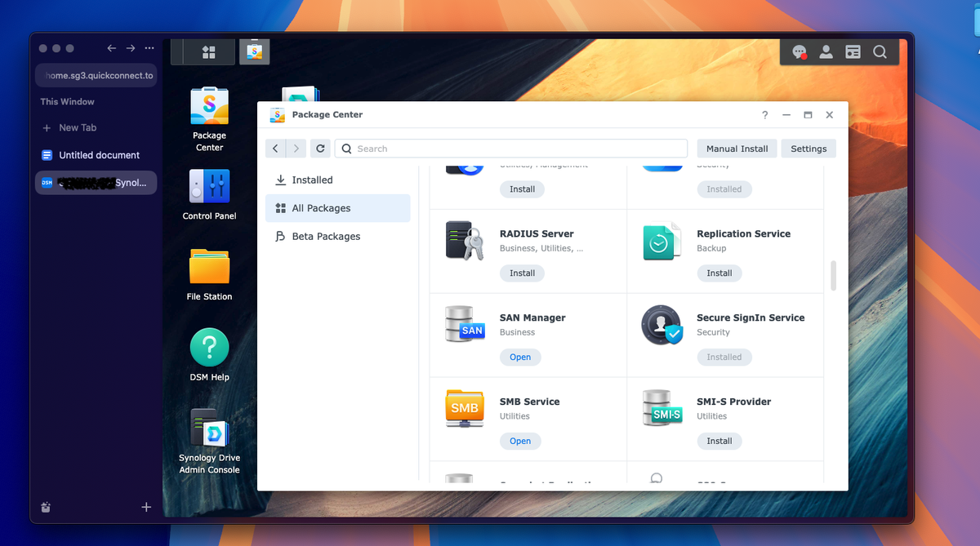
Task: Click the package list scrollbar
Action: (833, 277)
